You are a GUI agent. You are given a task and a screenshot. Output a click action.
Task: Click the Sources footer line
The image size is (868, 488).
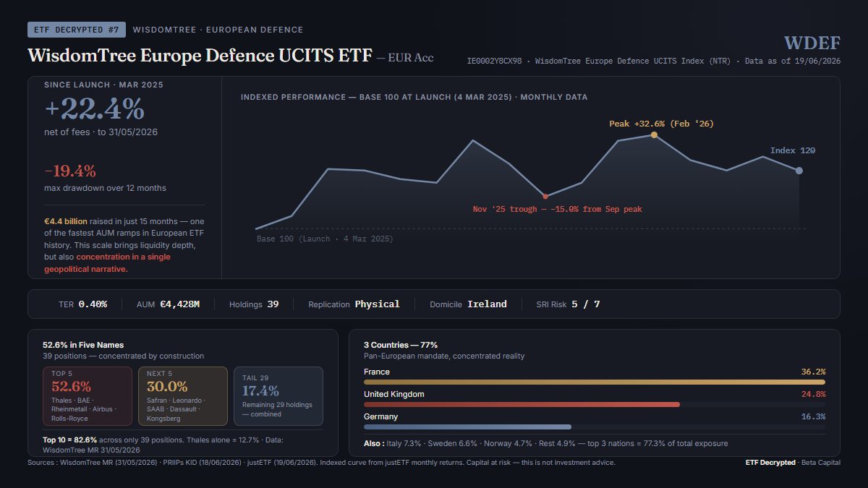pos(321,463)
